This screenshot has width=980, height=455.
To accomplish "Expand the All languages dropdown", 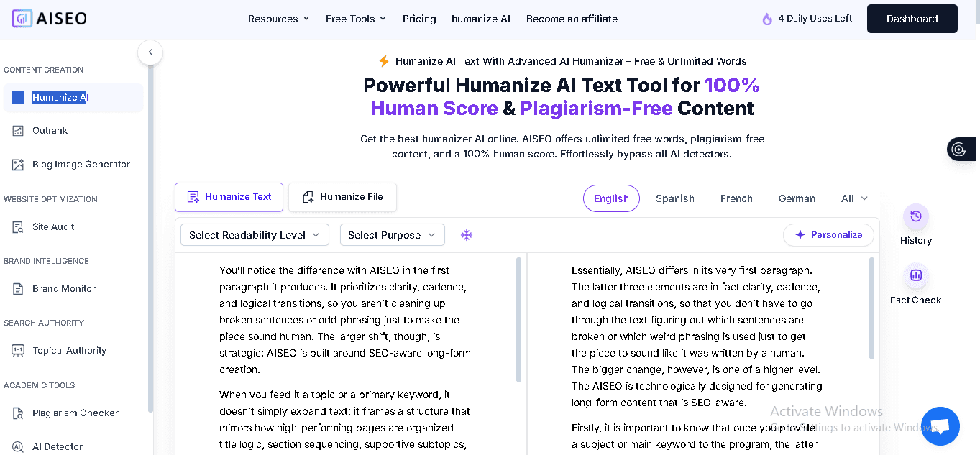I will point(853,198).
